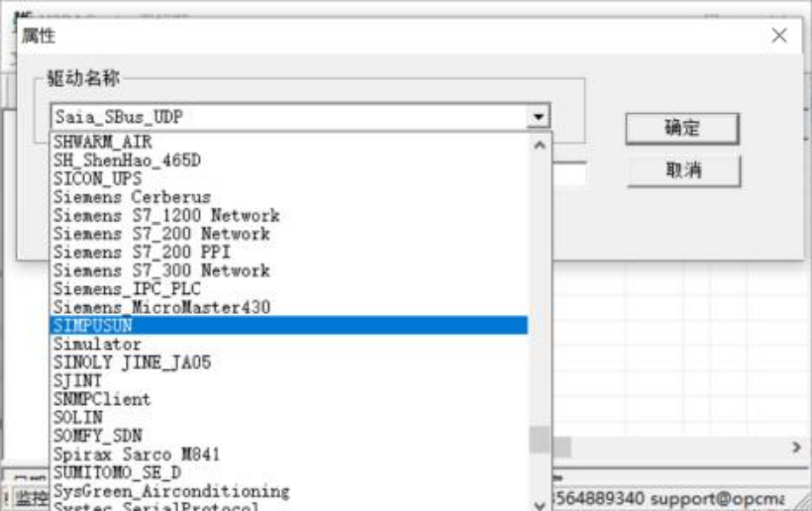812x511 pixels.
Task: Select Siemens_MicroMaster430 driver
Action: tap(289, 307)
